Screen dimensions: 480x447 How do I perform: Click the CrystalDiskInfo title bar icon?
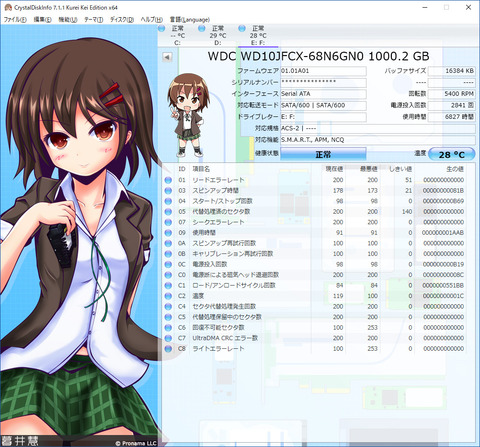point(8,7)
